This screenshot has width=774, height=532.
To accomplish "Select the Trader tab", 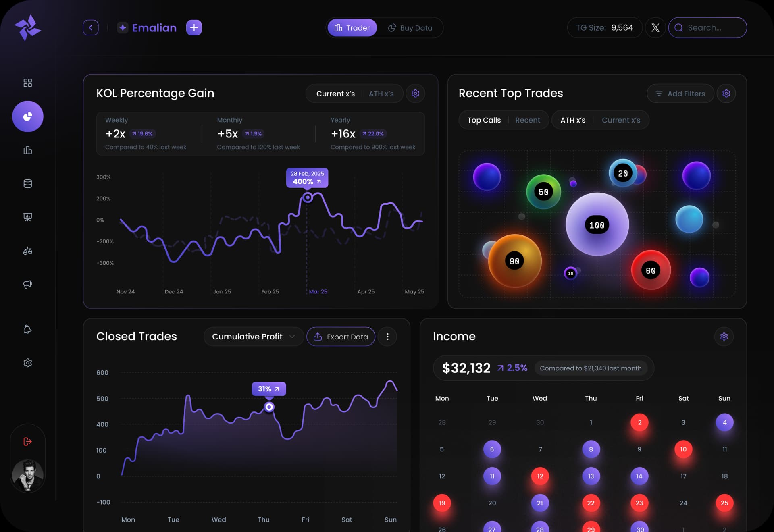I will (352, 28).
